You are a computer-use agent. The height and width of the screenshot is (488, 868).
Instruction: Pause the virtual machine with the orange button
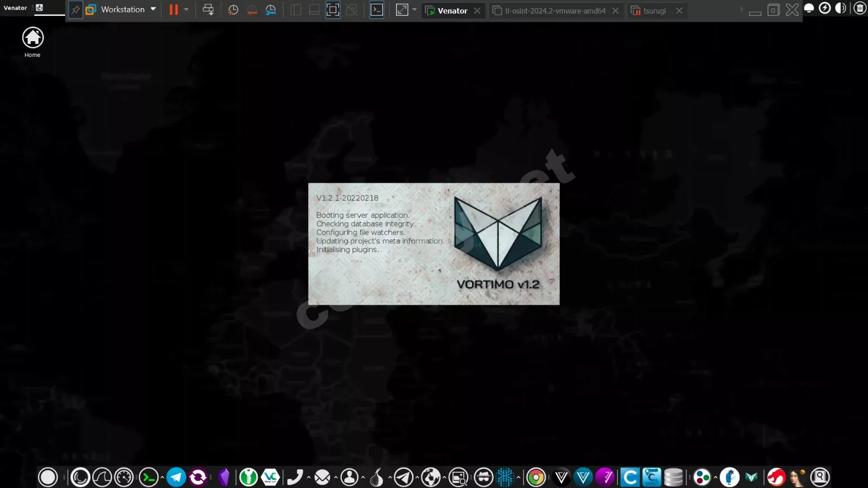coord(174,10)
